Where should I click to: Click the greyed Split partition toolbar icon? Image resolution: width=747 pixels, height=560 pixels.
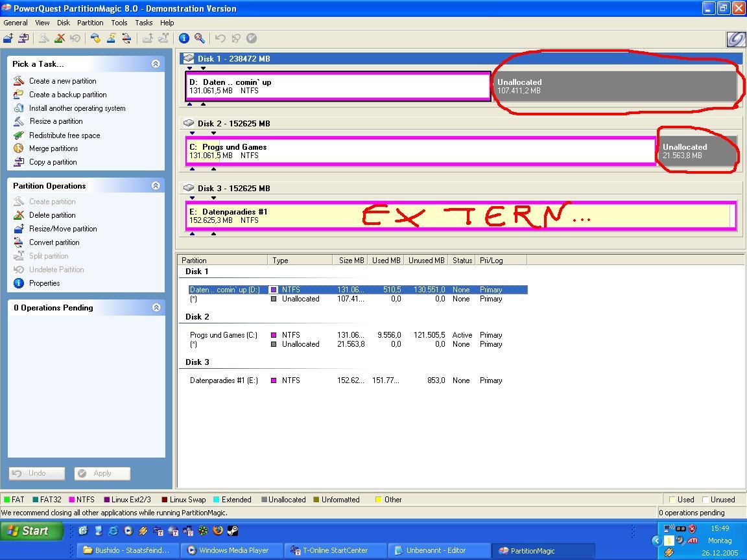click(x=163, y=38)
